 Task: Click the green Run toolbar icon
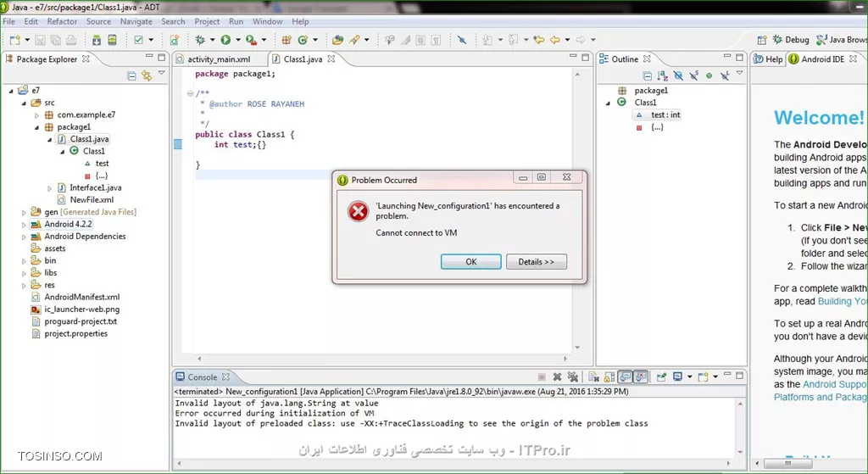click(x=225, y=40)
